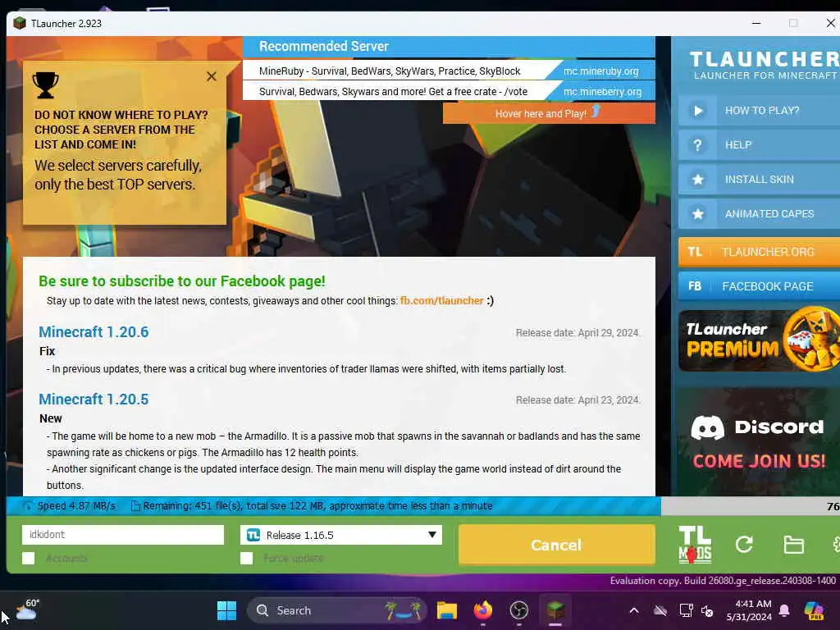Click the play icon beside How To Play
Image resolution: width=840 pixels, height=630 pixels.
[697, 111]
